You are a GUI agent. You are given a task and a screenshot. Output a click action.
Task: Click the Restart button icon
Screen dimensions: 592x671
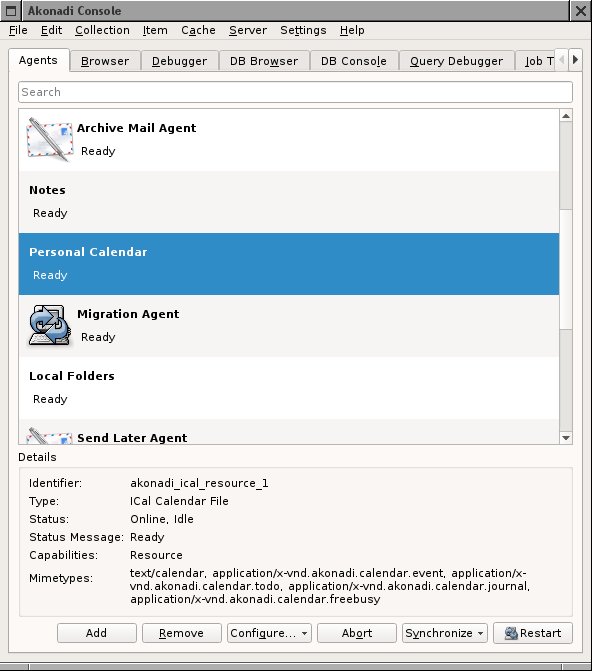coord(511,633)
